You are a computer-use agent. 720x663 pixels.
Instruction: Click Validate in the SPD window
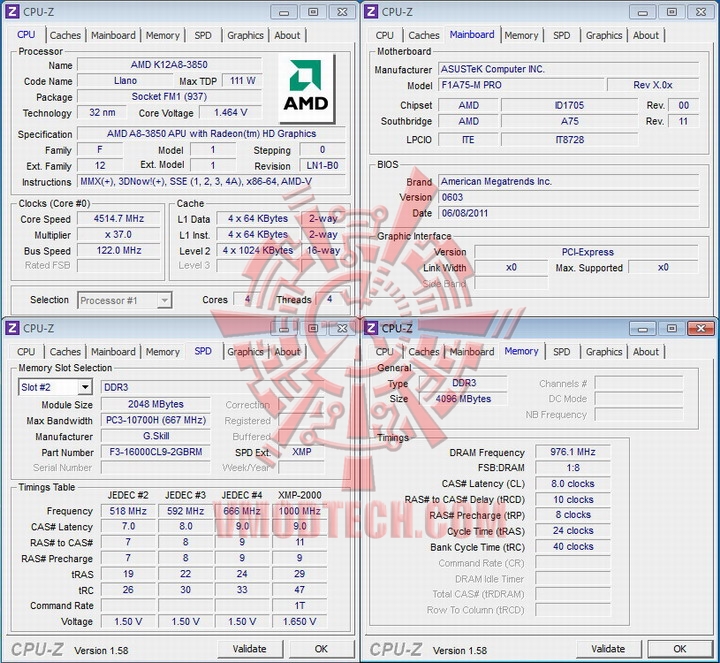coord(249,649)
